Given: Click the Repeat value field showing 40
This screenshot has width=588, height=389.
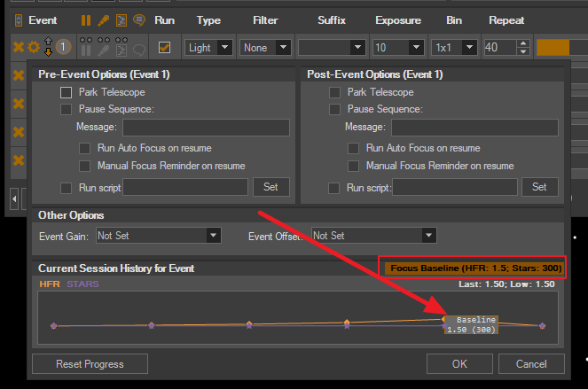Looking at the screenshot, I should pyautogui.click(x=500, y=48).
